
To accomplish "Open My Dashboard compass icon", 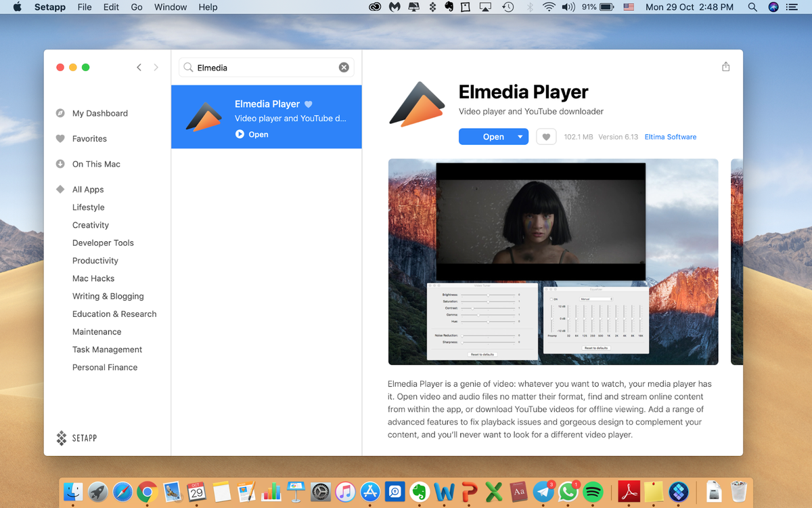I will pos(60,113).
